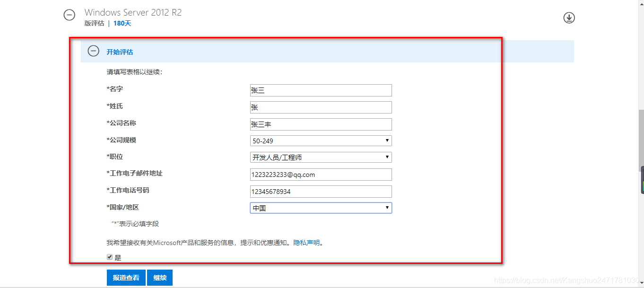
Task: Open the 隐私声明 link
Action: click(306, 243)
